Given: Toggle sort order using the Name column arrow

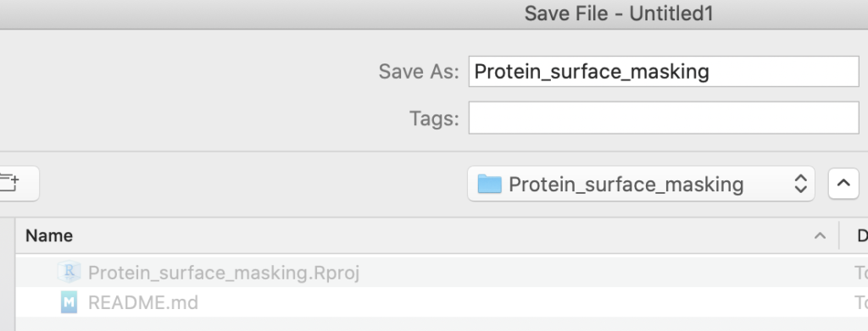Looking at the screenshot, I should coord(820,236).
